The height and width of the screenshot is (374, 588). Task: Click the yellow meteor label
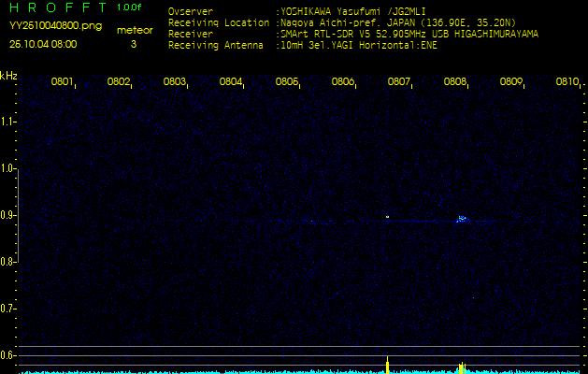tap(136, 30)
